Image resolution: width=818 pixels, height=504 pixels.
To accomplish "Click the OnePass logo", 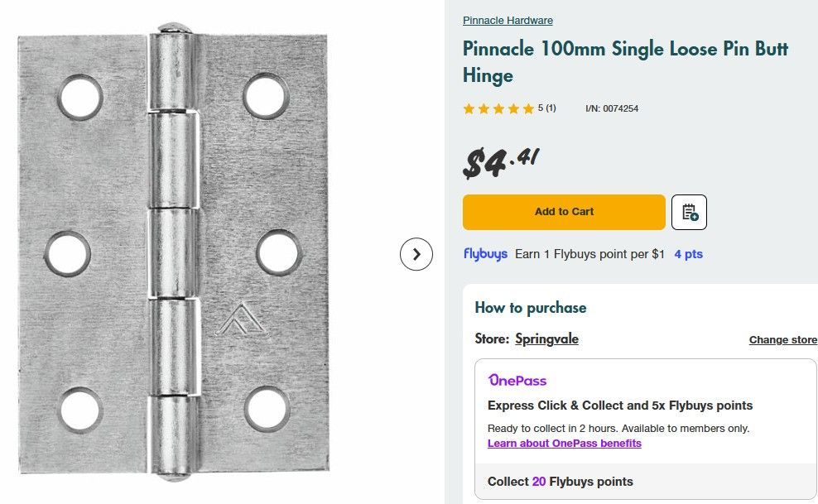I will pos(517,381).
